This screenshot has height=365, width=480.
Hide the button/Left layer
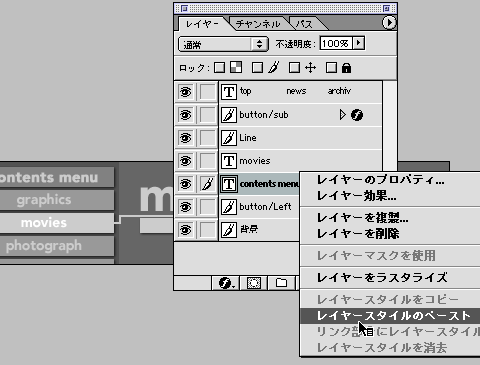pyautogui.click(x=185, y=207)
